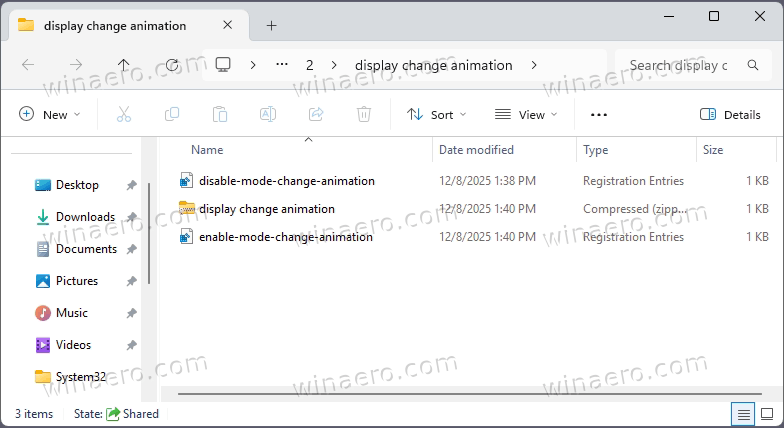Click the pin icon next to Videos

tap(132, 346)
